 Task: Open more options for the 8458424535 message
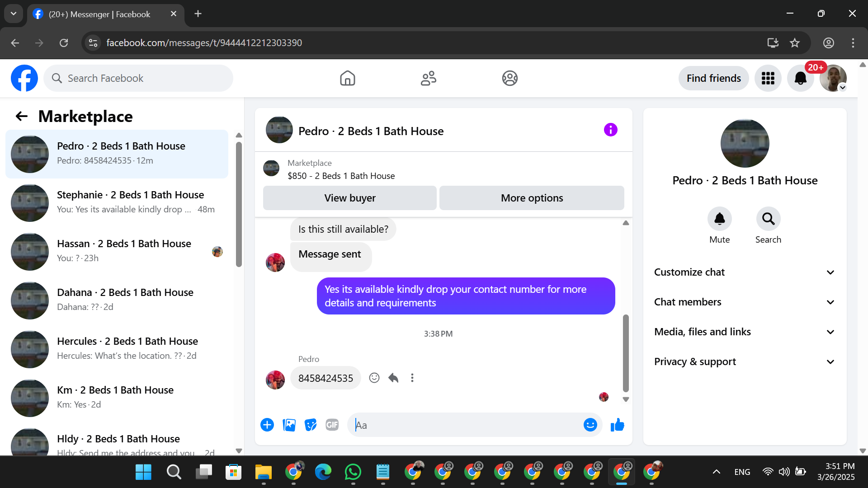click(x=412, y=378)
